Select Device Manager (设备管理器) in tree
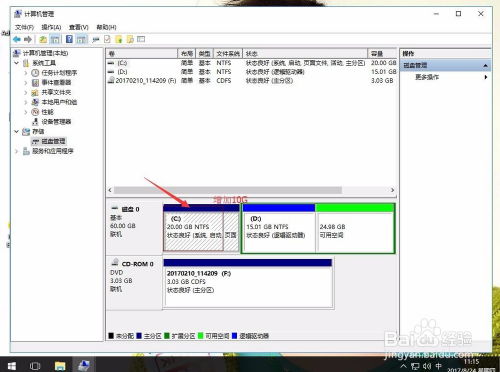The image size is (500, 372). coord(56,122)
